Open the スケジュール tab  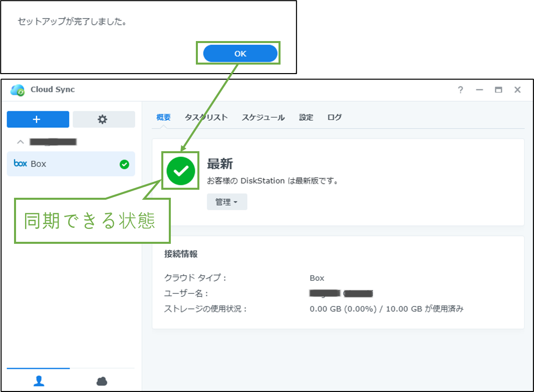(x=263, y=117)
